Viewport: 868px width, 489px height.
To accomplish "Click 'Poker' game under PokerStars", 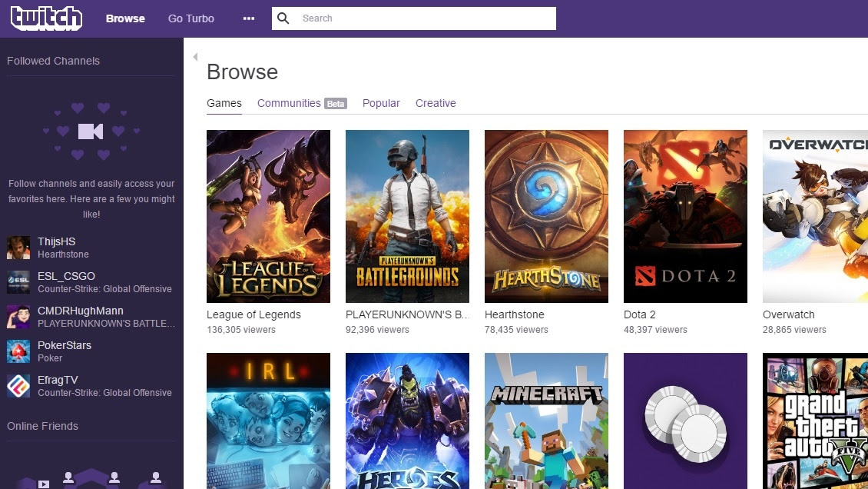I will click(x=50, y=358).
